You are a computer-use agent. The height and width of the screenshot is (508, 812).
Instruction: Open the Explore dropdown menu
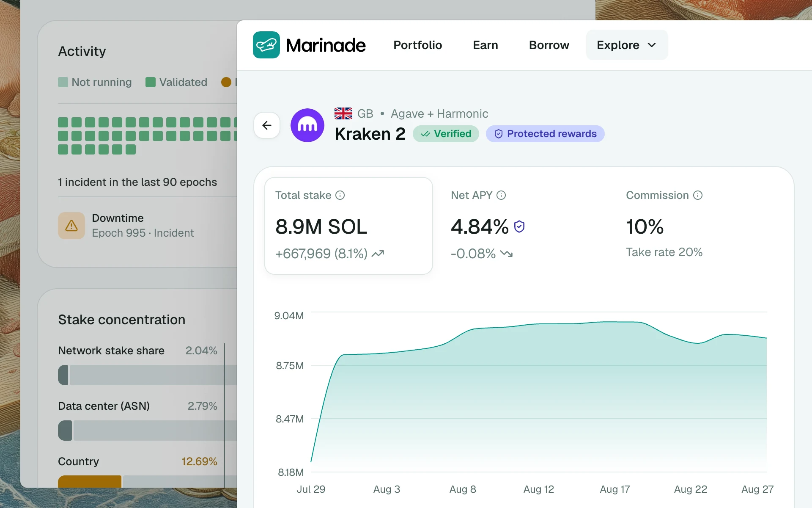[627, 45]
